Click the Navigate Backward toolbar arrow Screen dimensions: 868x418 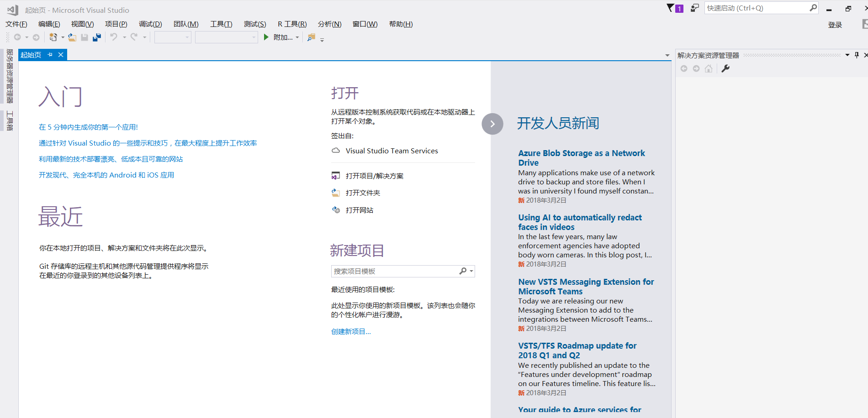coord(17,37)
